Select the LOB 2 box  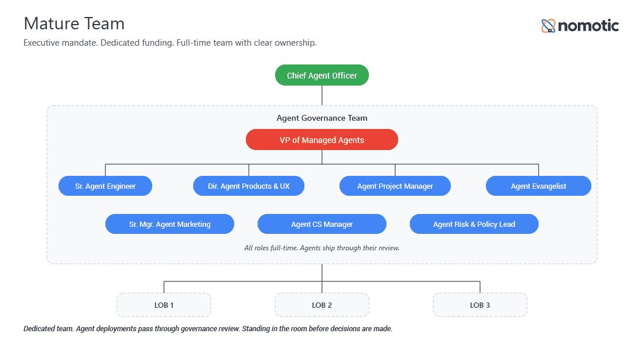click(322, 305)
